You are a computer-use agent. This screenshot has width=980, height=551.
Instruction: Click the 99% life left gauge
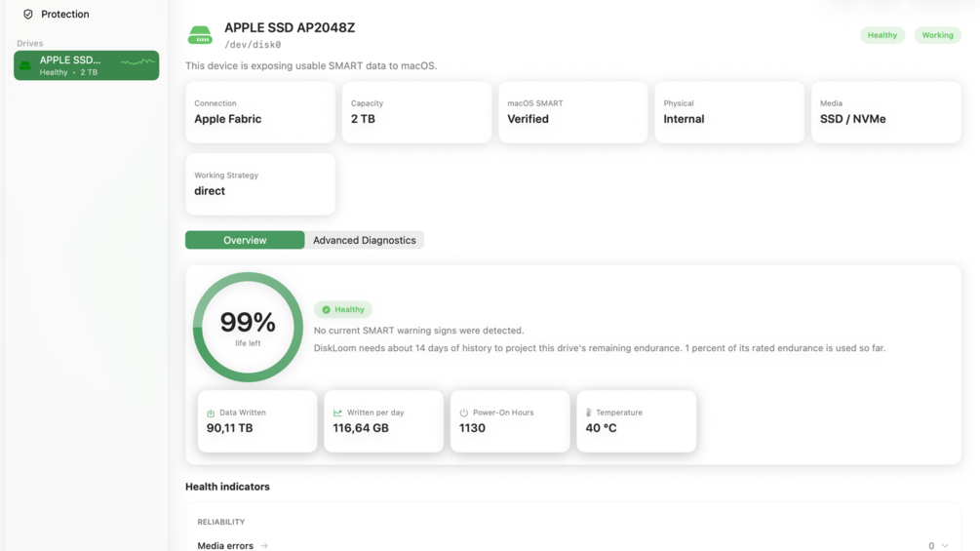coord(248,327)
